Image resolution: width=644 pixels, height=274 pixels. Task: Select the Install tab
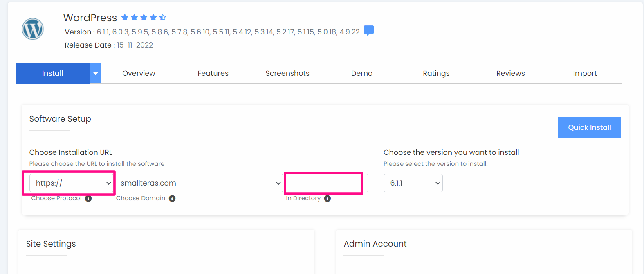pyautogui.click(x=52, y=73)
